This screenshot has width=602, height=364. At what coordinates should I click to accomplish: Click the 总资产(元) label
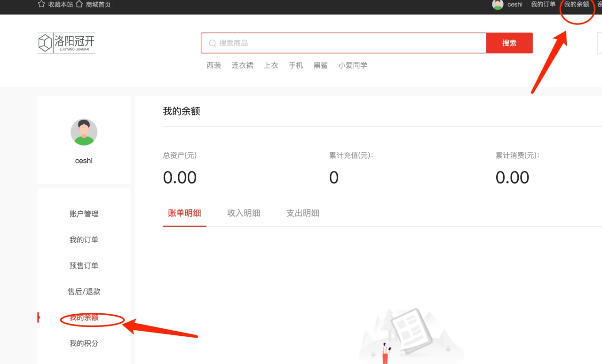(180, 155)
